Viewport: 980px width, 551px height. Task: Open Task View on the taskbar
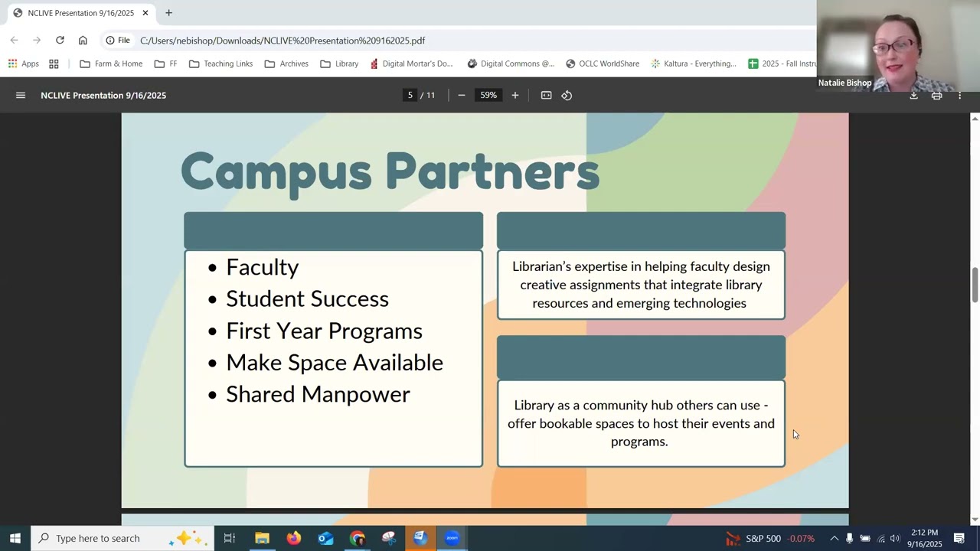click(x=229, y=538)
